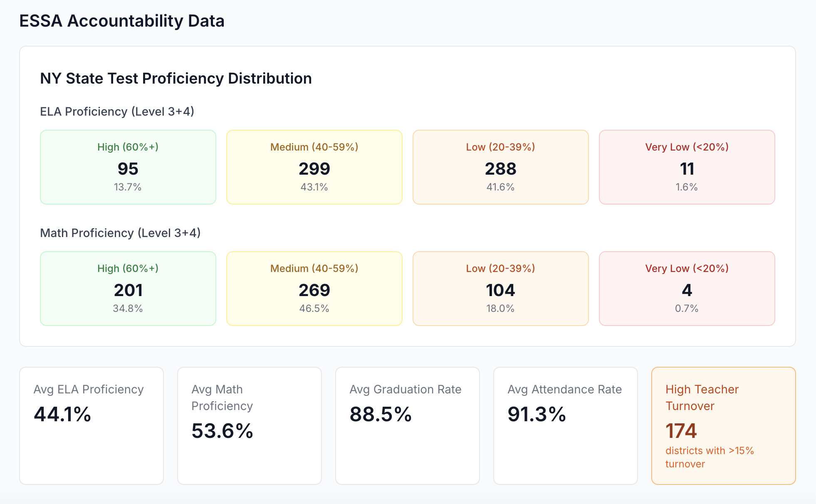Screen dimensions: 816x504
Task: Select the ELA Medium (40-59%) card showing 299
Action: point(314,167)
